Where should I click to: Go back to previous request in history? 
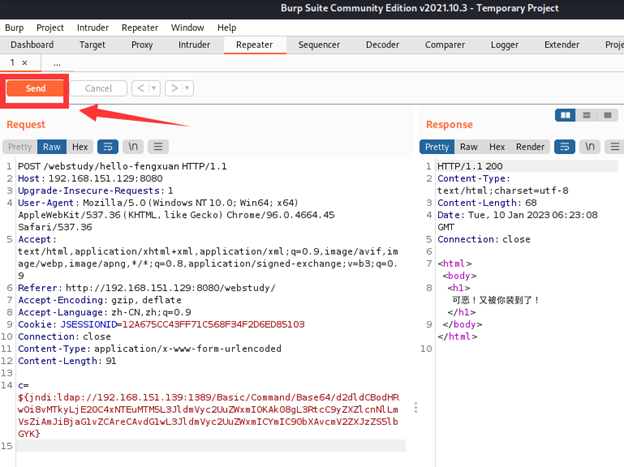tap(140, 88)
